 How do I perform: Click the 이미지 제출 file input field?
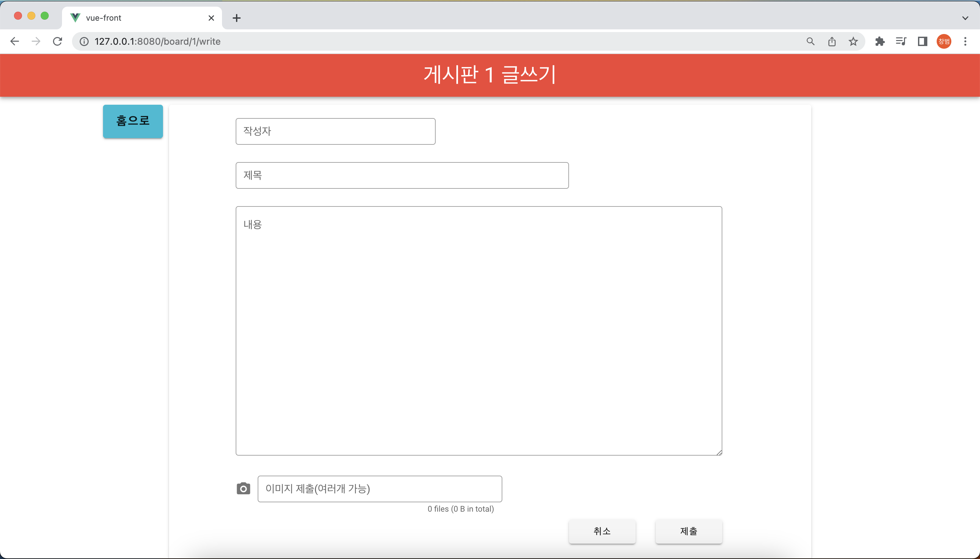point(379,489)
